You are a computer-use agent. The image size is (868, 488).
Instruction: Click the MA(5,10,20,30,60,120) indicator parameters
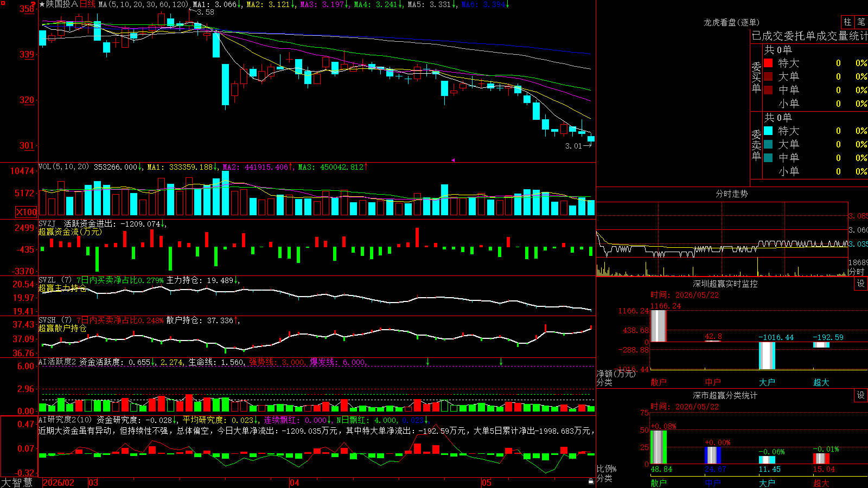[x=143, y=4]
